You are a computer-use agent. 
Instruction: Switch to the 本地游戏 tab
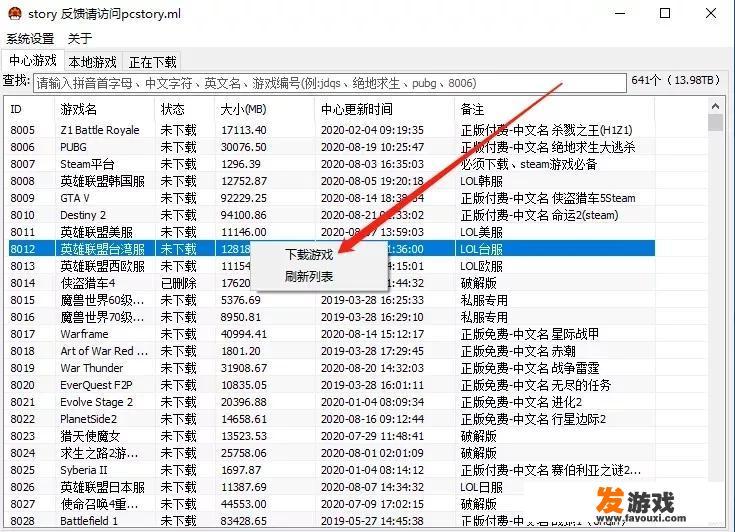tap(92, 62)
